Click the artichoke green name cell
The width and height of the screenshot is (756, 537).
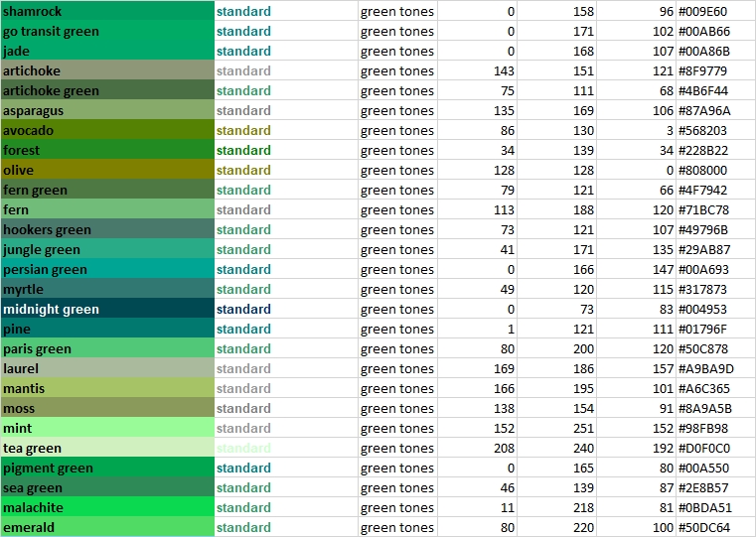pyautogui.click(x=107, y=90)
